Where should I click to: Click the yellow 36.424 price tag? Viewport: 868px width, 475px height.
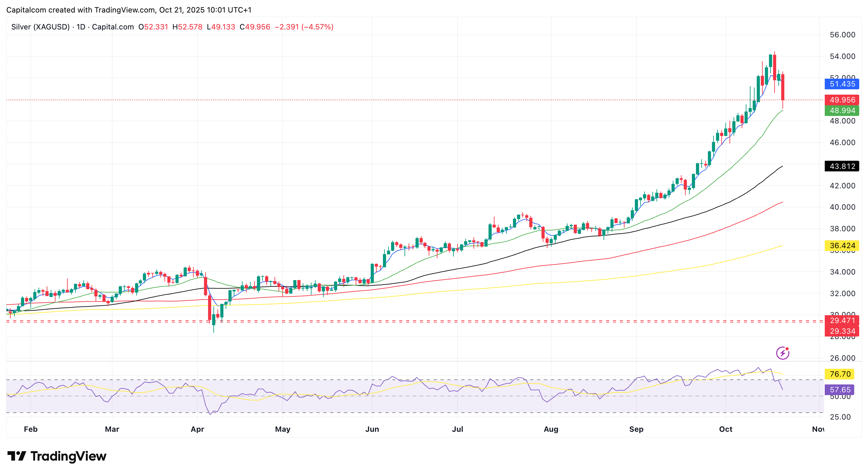(841, 246)
